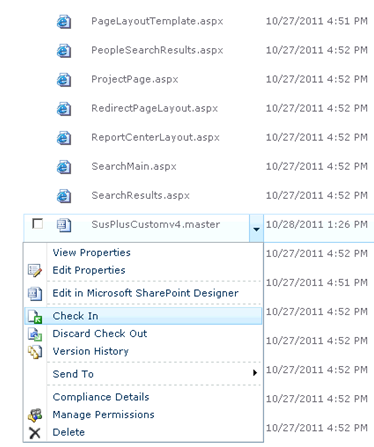Click the Edit Properties pencil icon
The width and height of the screenshot is (374, 447).
(35, 270)
